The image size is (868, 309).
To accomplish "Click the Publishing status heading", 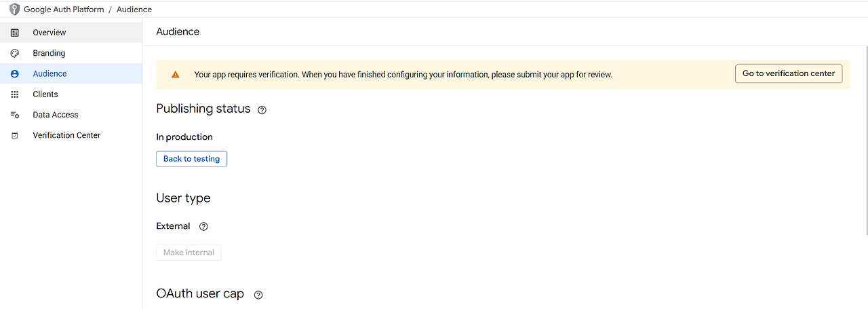I will click(x=203, y=109).
